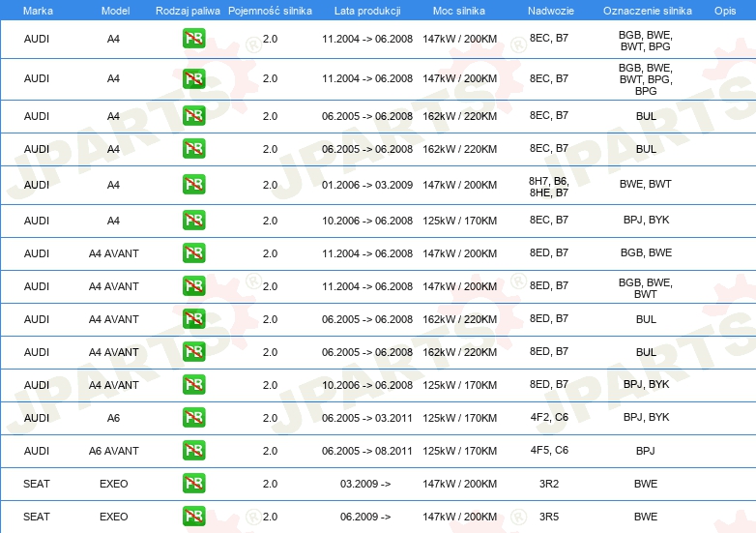Click the Pojemność silnika column header

[x=270, y=11]
